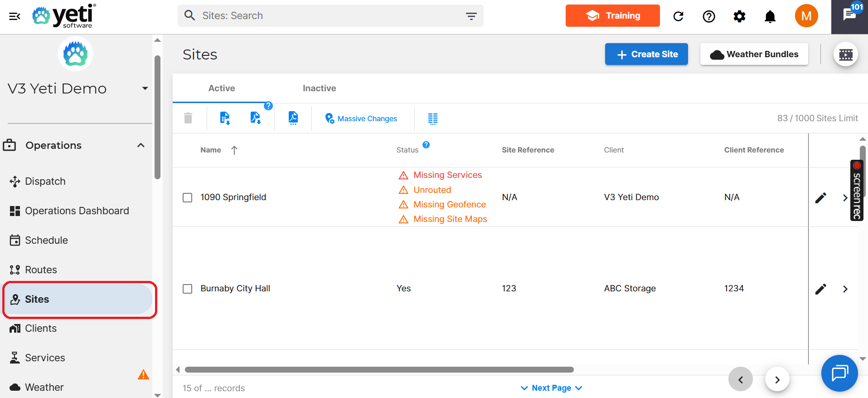Open the video tutorial film icon

[x=845, y=55]
